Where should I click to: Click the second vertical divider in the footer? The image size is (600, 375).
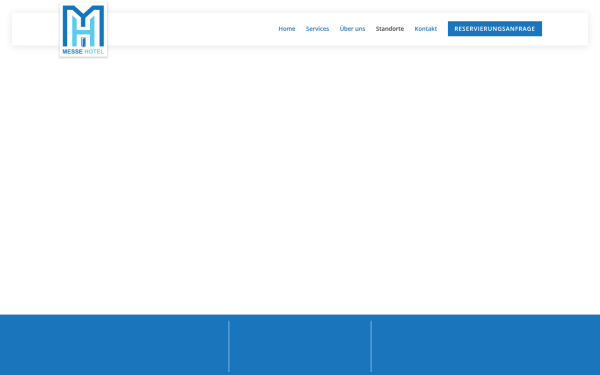click(371, 346)
